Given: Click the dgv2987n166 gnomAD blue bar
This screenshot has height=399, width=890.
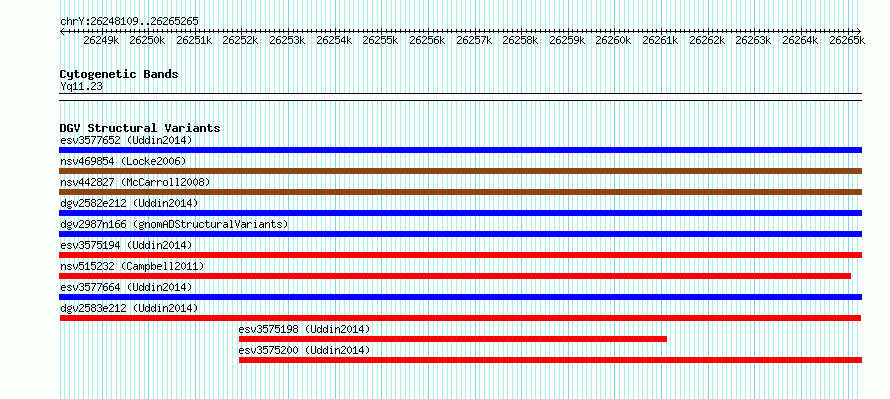Looking at the screenshot, I should click(460, 234).
